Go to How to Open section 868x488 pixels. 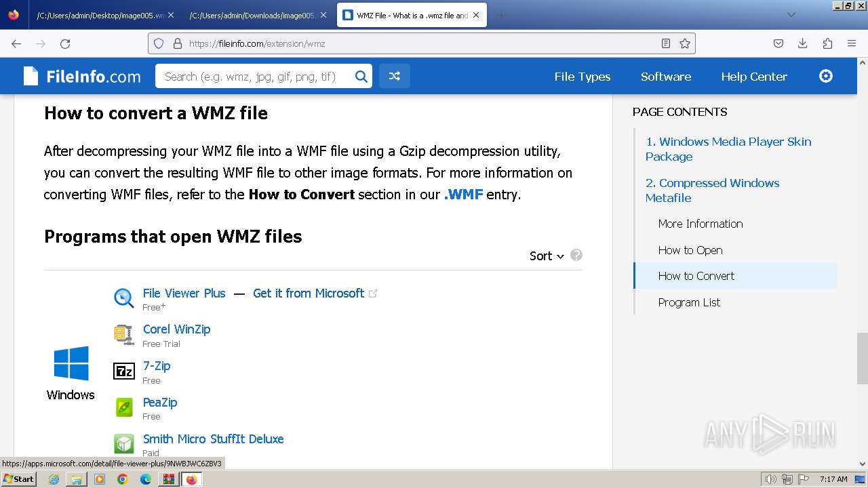point(690,250)
